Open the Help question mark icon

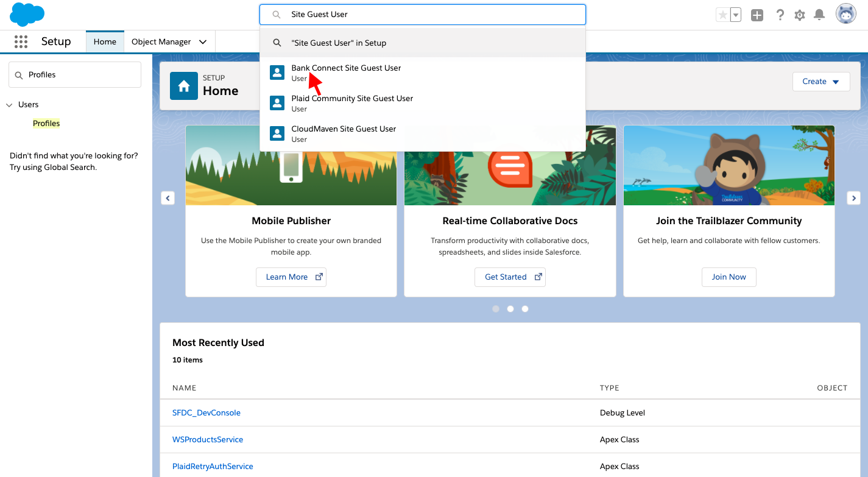[x=780, y=15]
